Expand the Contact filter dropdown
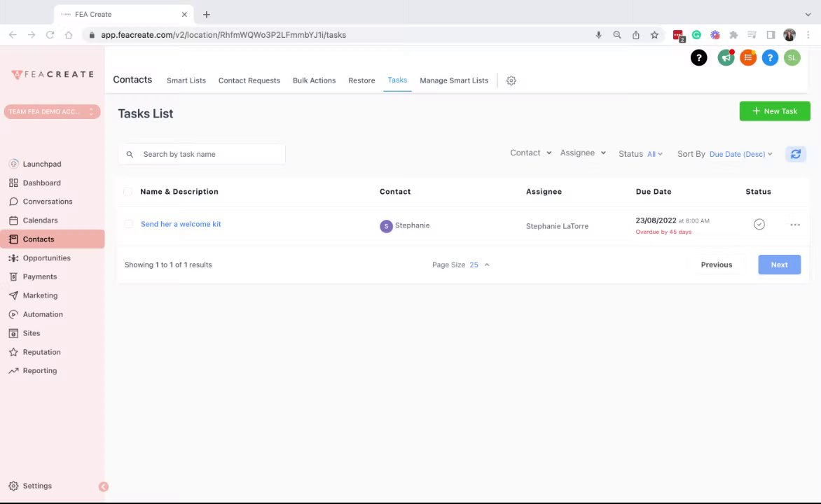The height and width of the screenshot is (504, 821). [x=530, y=153]
